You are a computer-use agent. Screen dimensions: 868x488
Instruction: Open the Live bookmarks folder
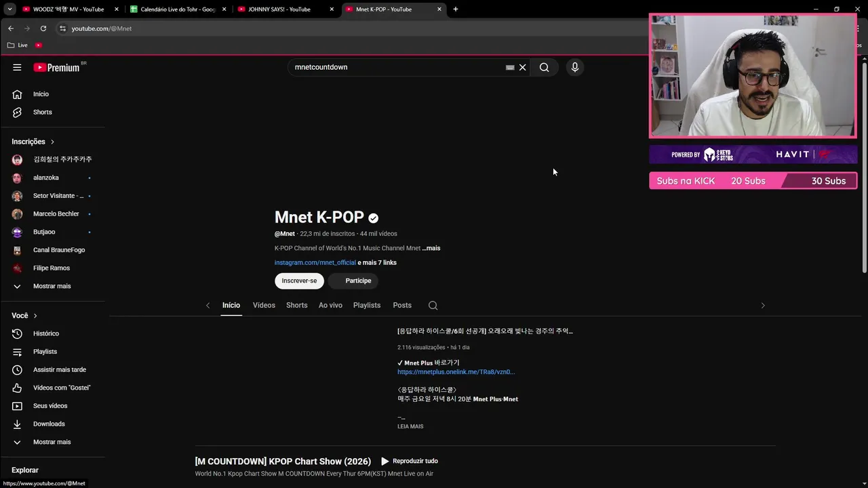[18, 45]
